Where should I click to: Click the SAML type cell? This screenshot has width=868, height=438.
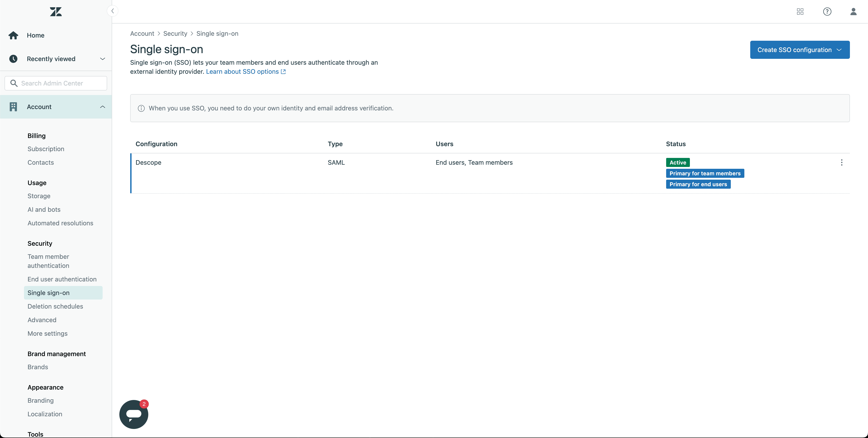(336, 162)
